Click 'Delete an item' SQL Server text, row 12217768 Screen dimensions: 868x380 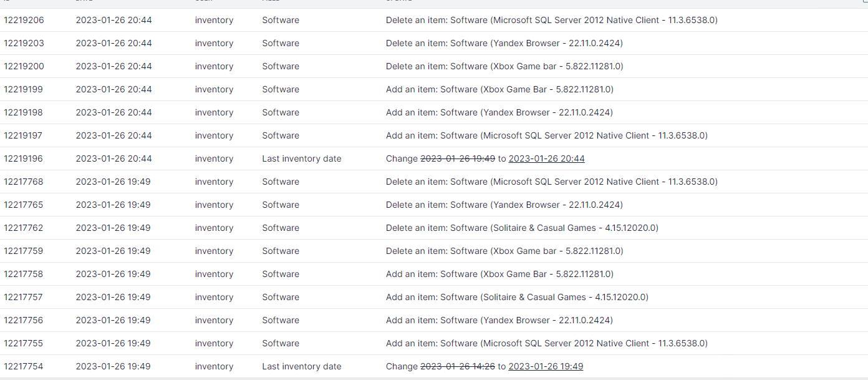pyautogui.click(x=552, y=182)
